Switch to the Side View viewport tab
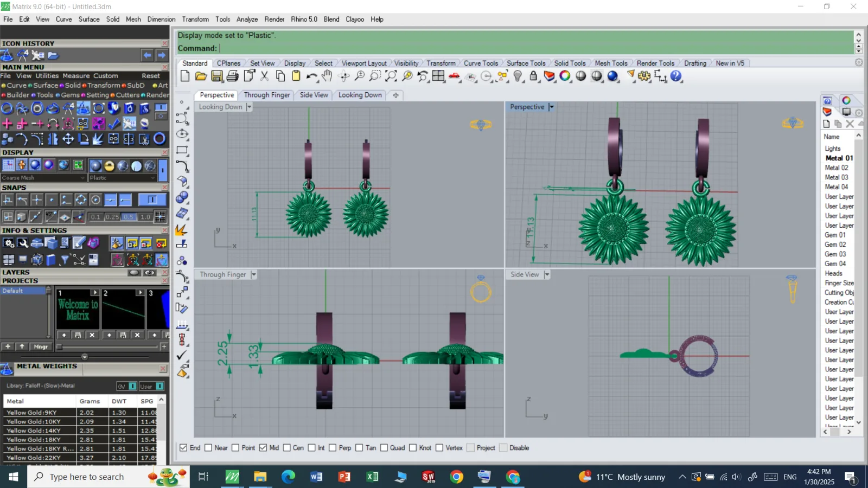 click(x=314, y=95)
